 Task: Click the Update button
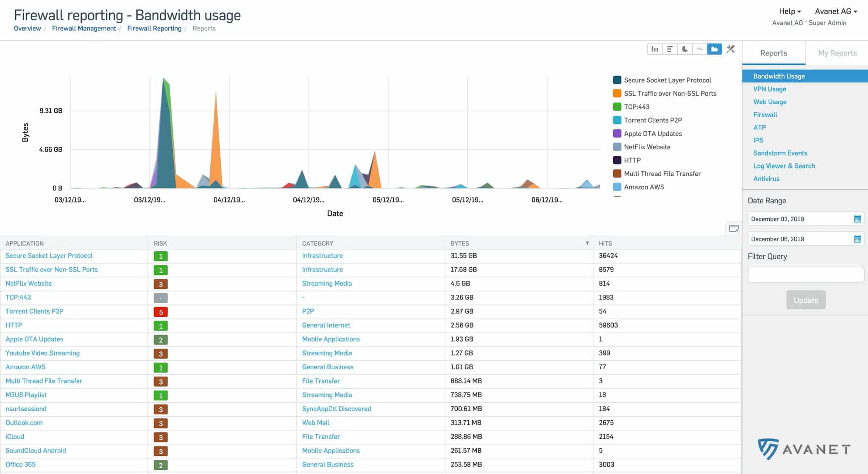click(x=806, y=300)
